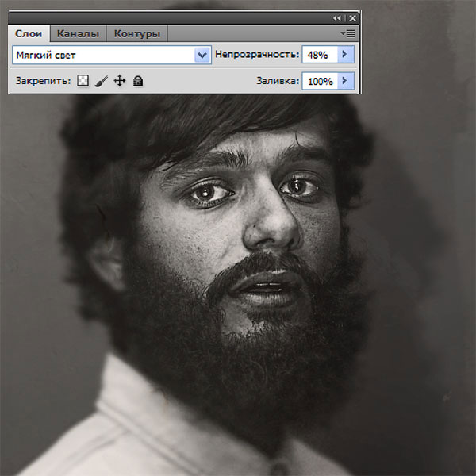Open the layers panel options menu

pos(348,33)
